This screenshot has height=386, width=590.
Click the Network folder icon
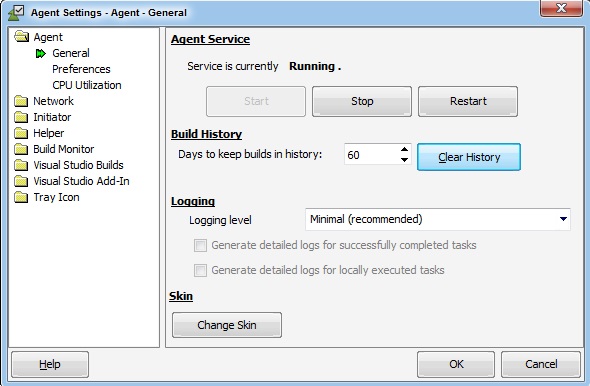pyautogui.click(x=21, y=101)
